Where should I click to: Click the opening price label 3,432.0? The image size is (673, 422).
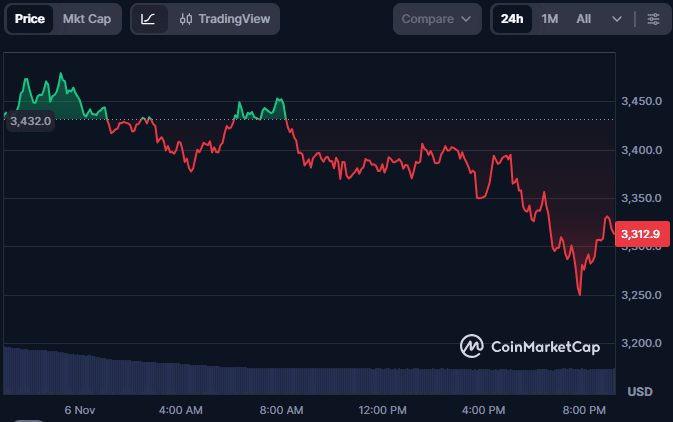(30, 120)
